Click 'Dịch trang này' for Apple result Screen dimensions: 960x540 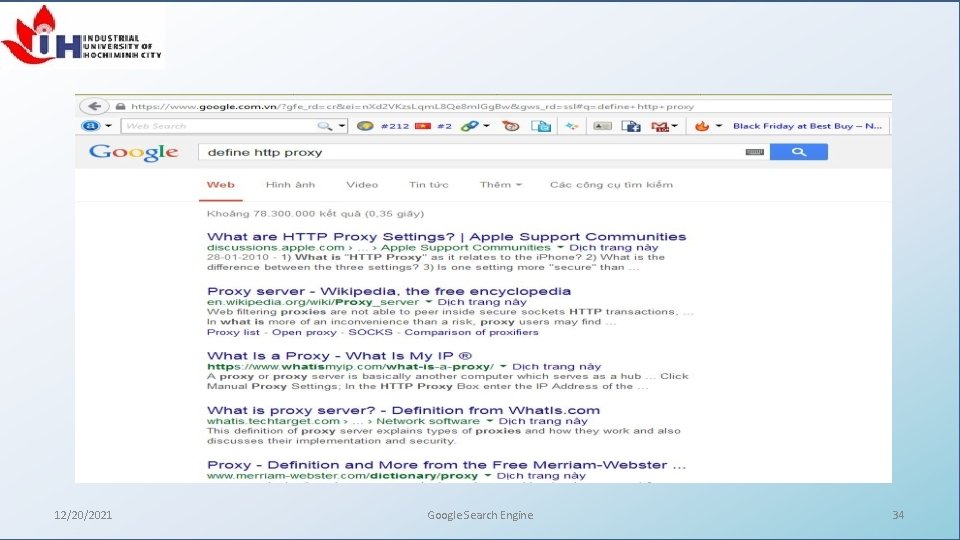point(613,248)
